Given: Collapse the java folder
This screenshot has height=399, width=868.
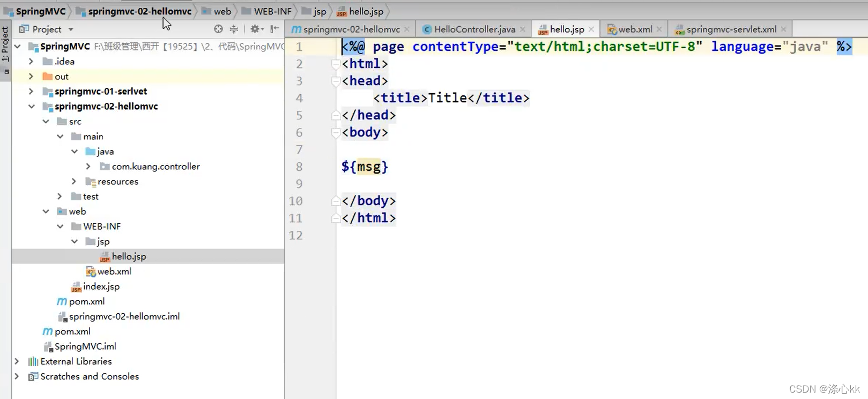Looking at the screenshot, I should pos(75,152).
